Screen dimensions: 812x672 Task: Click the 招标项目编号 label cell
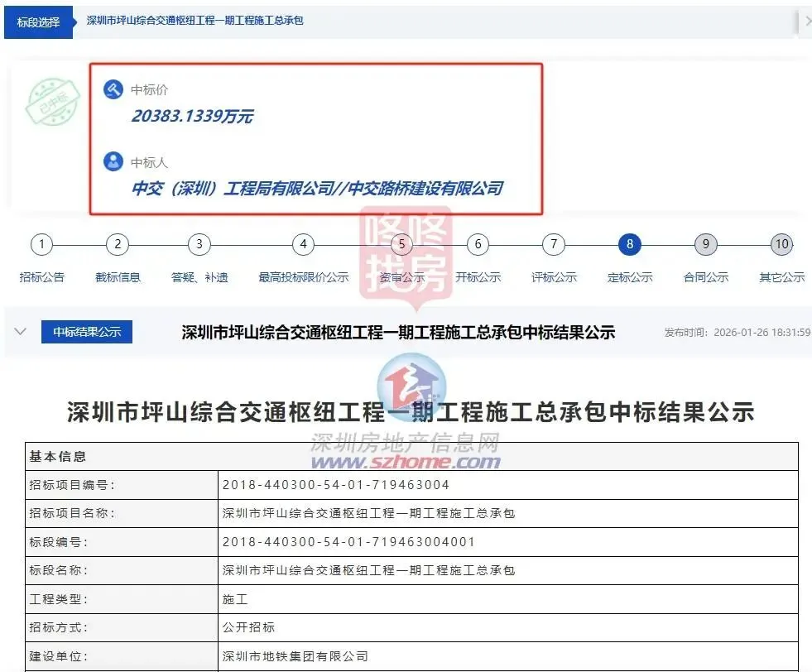pos(122,485)
